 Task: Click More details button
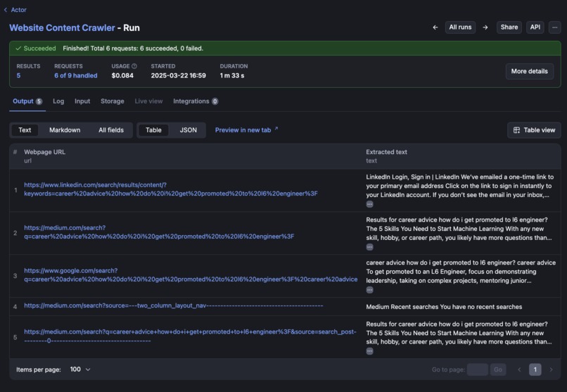coord(530,71)
